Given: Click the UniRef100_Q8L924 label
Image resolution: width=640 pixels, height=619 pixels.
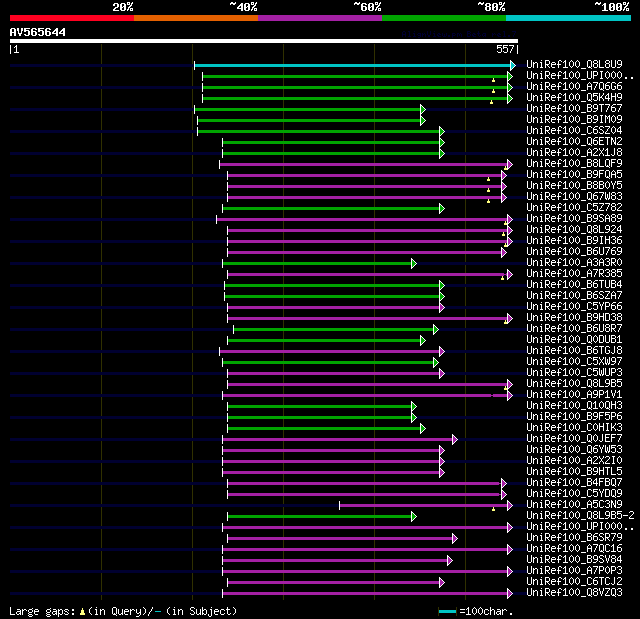Looking at the screenshot, I should (574, 230).
